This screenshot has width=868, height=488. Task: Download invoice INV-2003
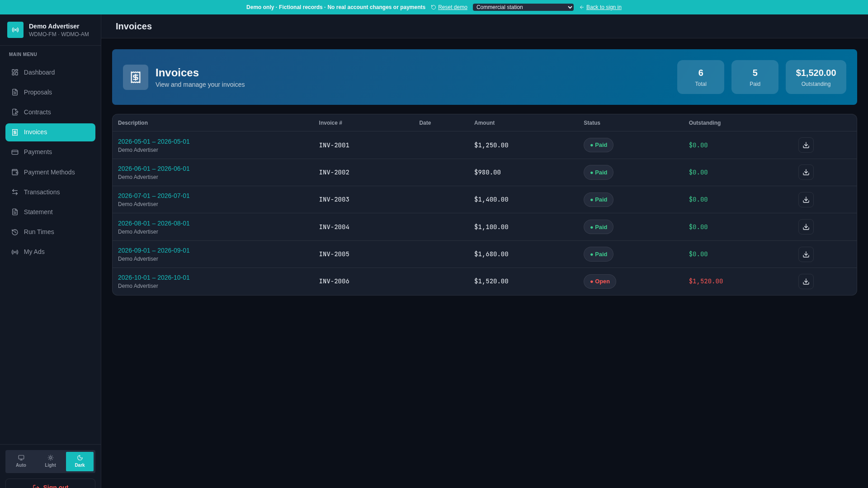click(806, 200)
